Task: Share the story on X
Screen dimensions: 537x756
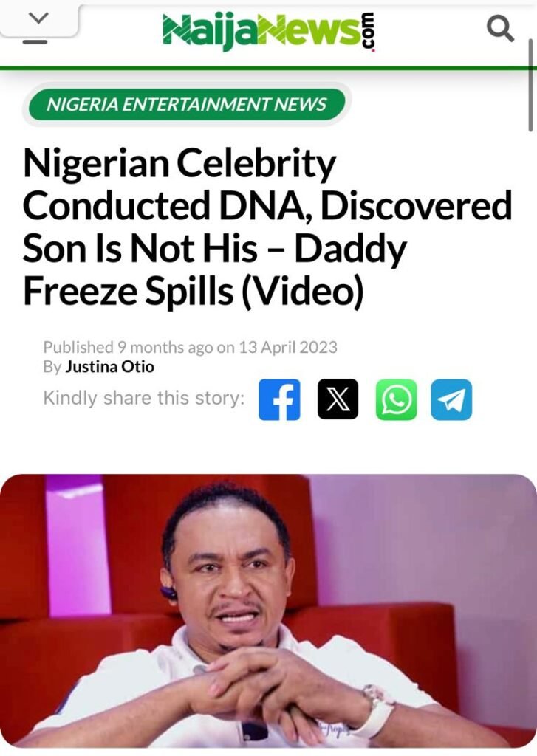Action: [338, 399]
